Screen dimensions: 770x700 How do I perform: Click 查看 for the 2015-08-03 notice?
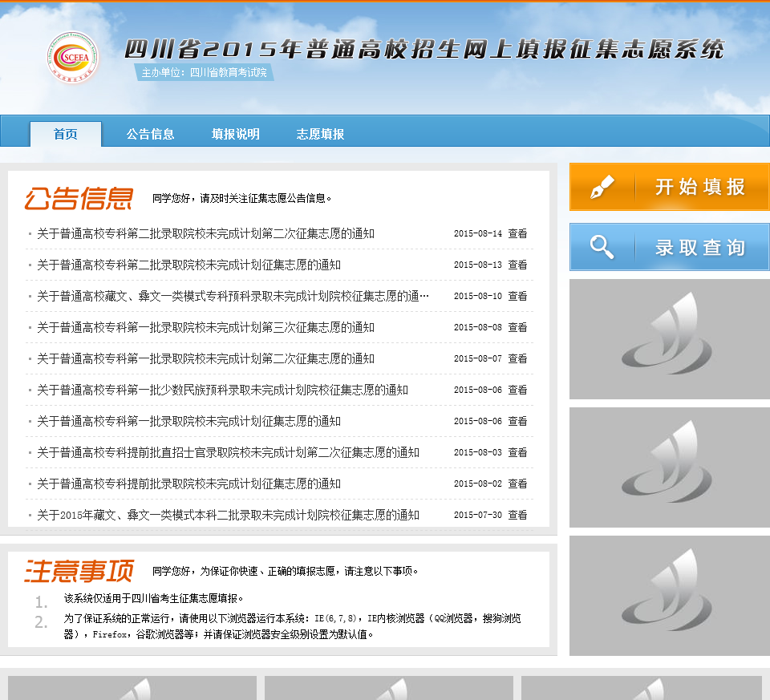pos(517,452)
